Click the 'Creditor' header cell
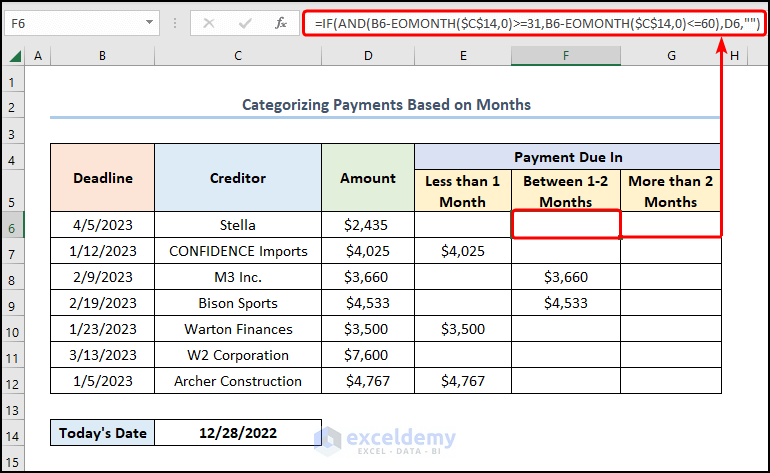This screenshot has width=770, height=473. click(x=238, y=178)
